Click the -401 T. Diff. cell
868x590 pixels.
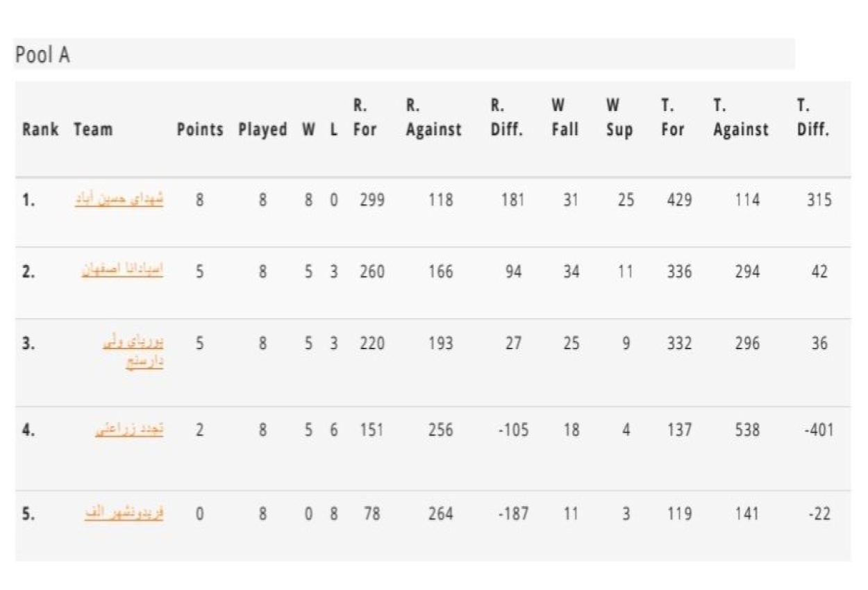pos(817,430)
